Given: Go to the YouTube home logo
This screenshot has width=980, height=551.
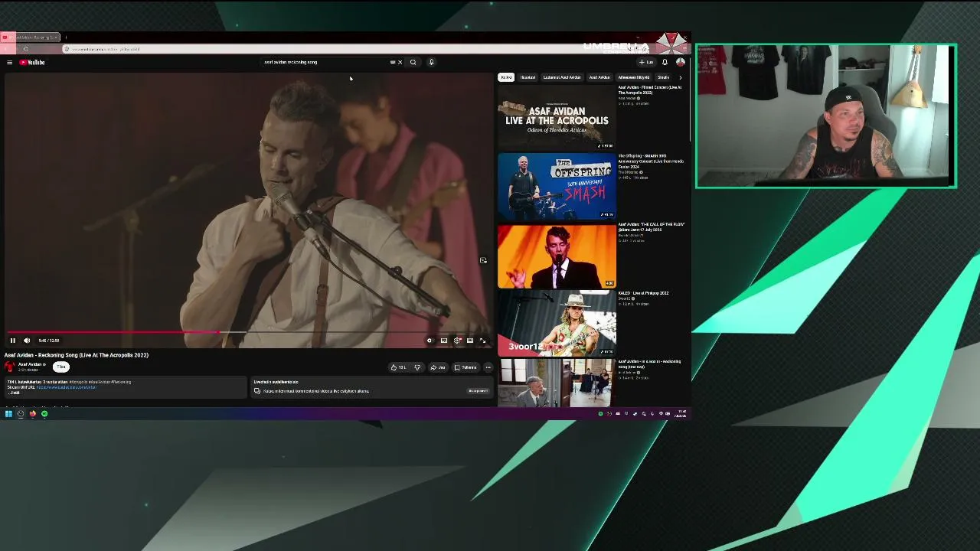Looking at the screenshot, I should coord(32,62).
